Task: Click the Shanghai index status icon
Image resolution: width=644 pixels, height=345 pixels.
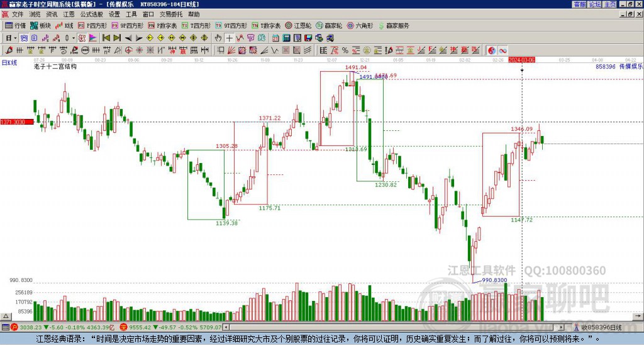Action: (x=15, y=327)
